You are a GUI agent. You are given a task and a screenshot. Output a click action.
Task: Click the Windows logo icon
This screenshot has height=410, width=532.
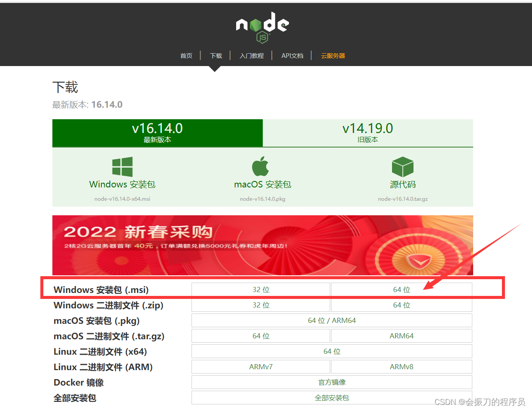click(x=122, y=167)
